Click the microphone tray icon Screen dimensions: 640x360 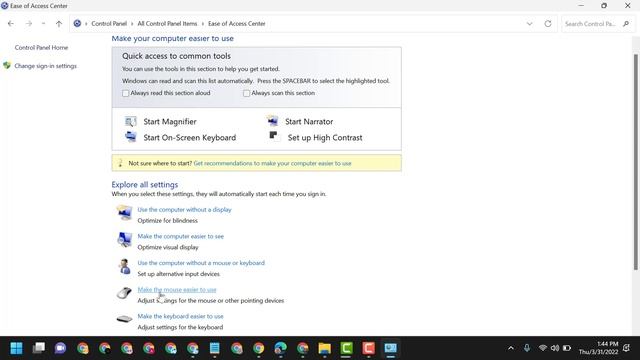527,348
